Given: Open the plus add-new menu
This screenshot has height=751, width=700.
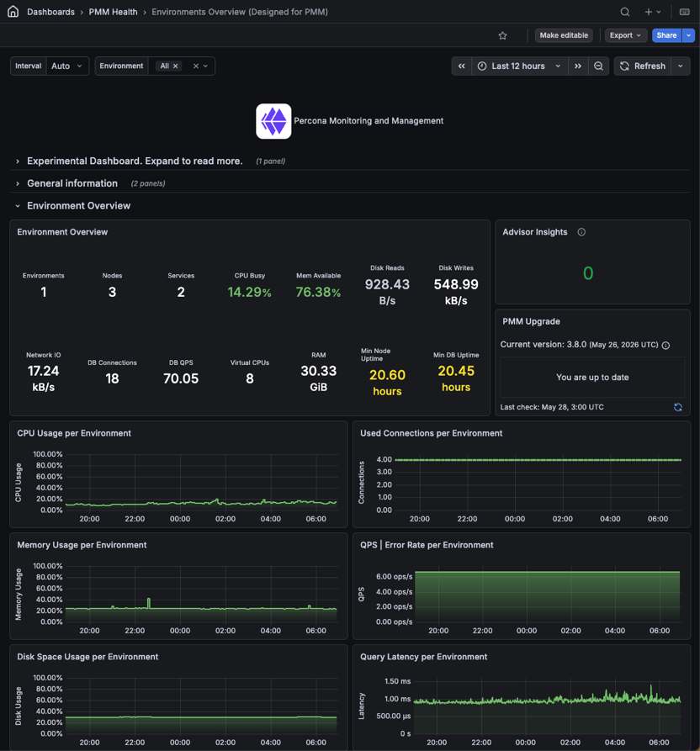Looking at the screenshot, I should pos(653,12).
